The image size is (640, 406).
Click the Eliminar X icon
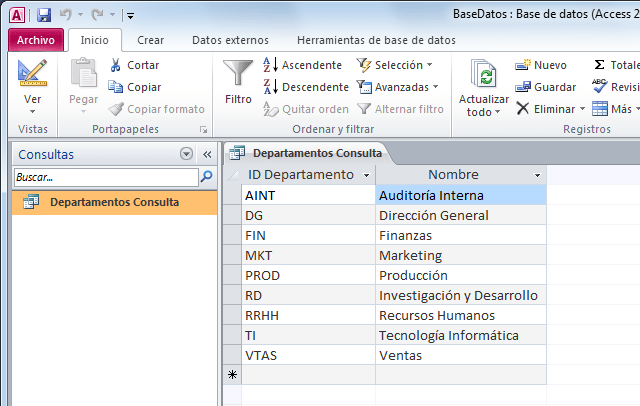523,109
